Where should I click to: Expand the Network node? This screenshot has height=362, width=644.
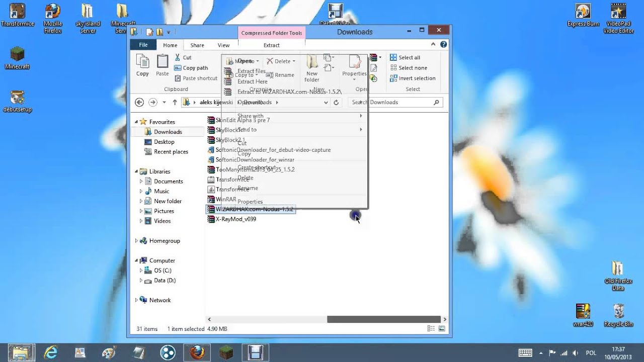click(136, 300)
